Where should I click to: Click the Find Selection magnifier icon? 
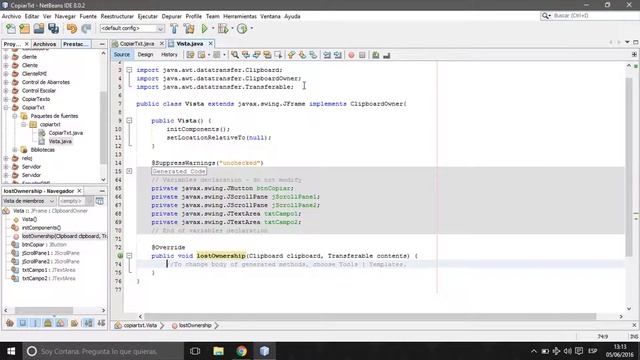tap(235, 55)
